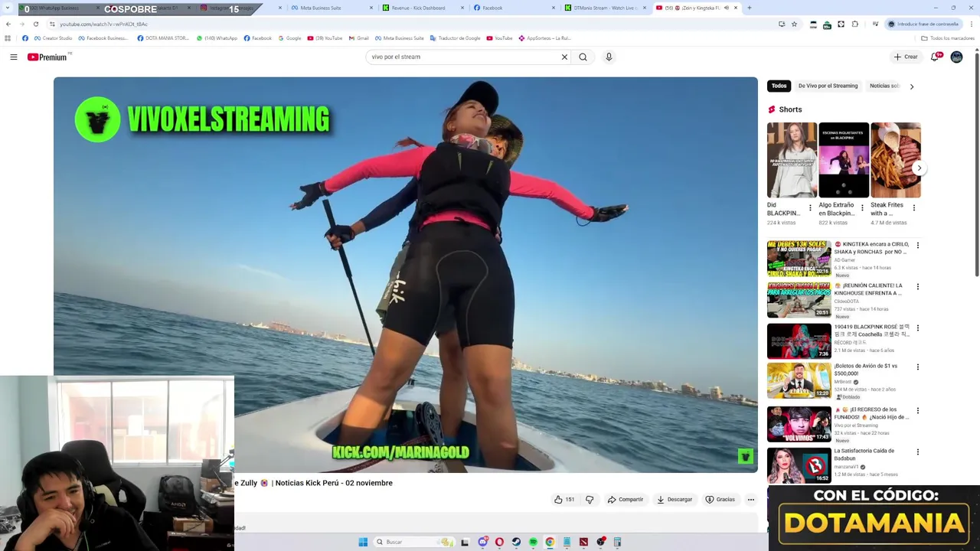Open KINGTEKA encara a CIRILO video
The height and width of the screenshot is (551, 980).
coord(799,259)
